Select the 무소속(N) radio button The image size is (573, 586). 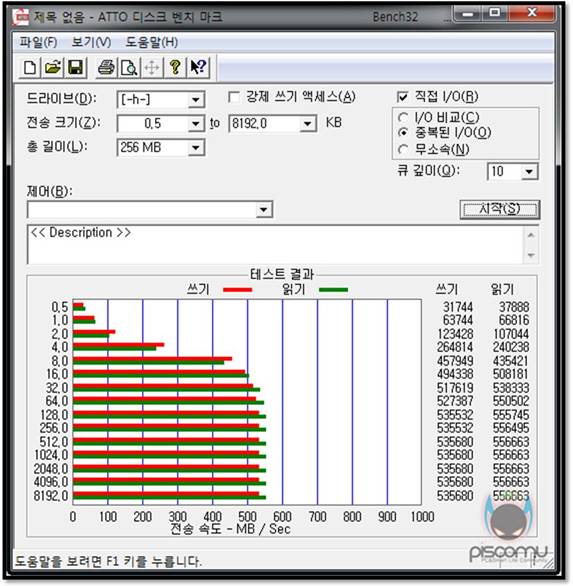[x=403, y=149]
